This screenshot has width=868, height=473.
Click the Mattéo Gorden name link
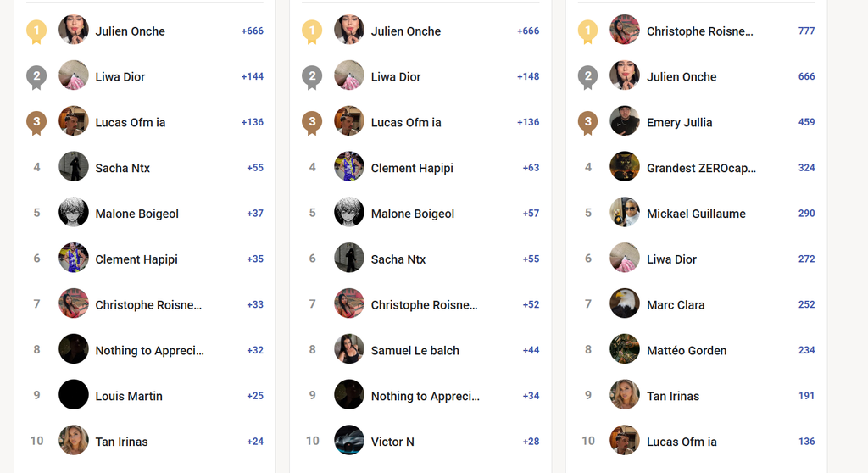click(x=687, y=351)
